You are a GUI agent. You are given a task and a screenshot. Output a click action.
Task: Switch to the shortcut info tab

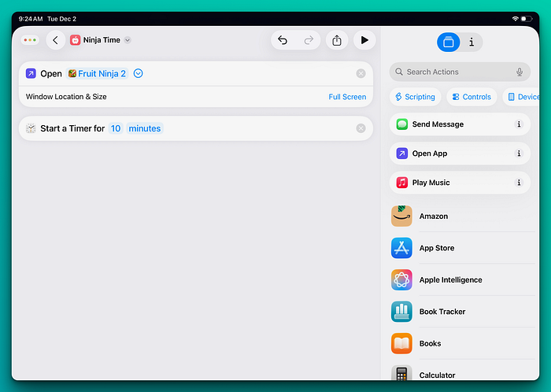click(471, 43)
